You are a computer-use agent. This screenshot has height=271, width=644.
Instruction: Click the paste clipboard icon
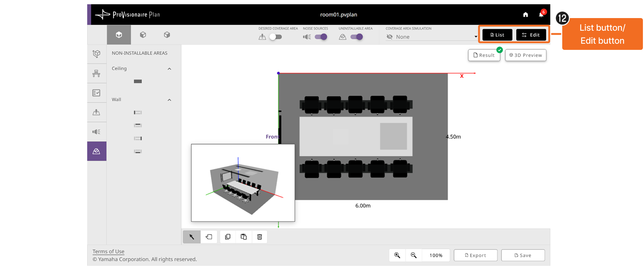click(243, 237)
